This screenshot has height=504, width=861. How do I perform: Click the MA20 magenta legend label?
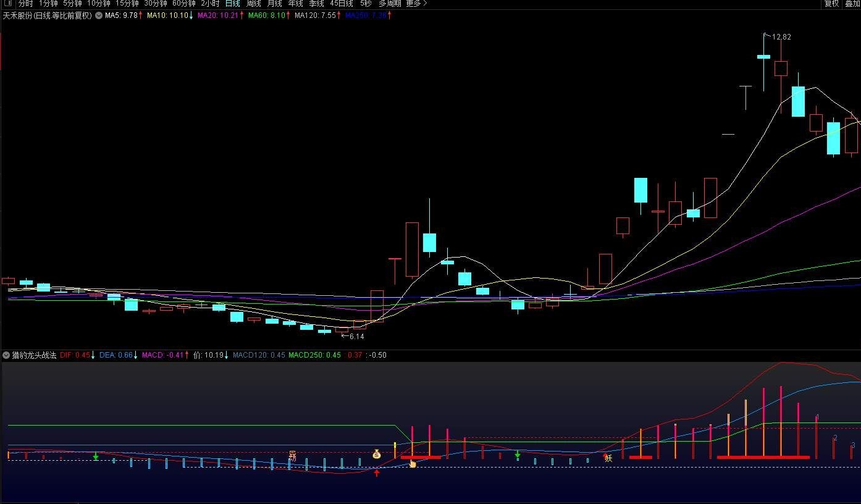click(x=217, y=15)
